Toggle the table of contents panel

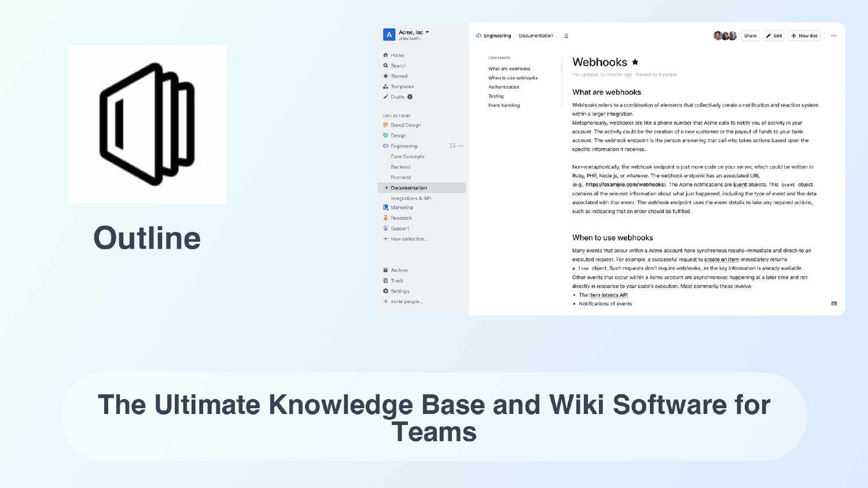click(565, 35)
